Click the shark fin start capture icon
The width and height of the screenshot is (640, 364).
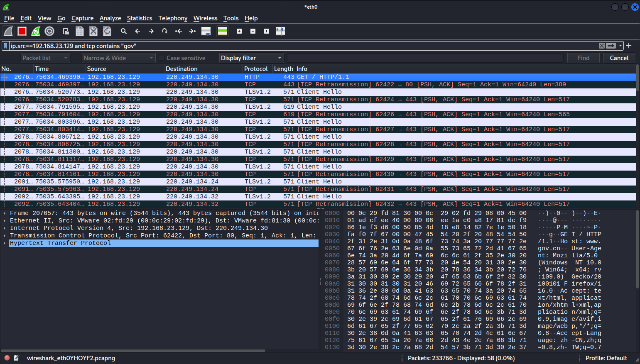(8, 31)
